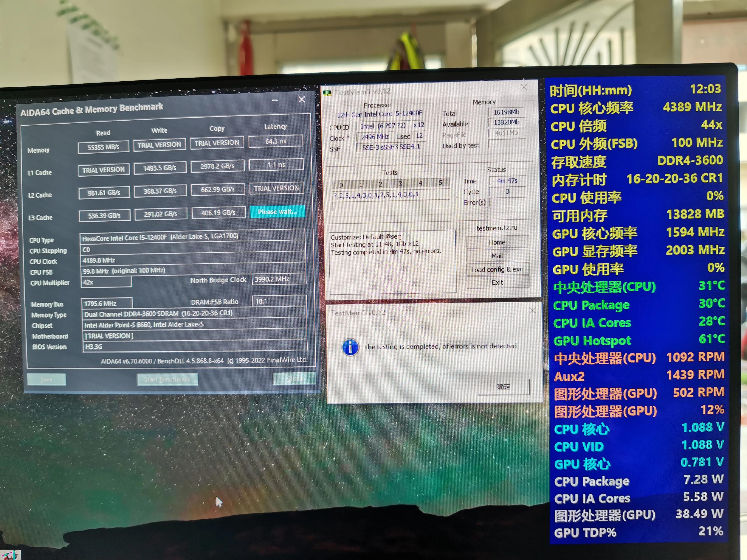
Task: Click overlay row CPU 核心频率 4389 MHz
Action: tap(636, 108)
